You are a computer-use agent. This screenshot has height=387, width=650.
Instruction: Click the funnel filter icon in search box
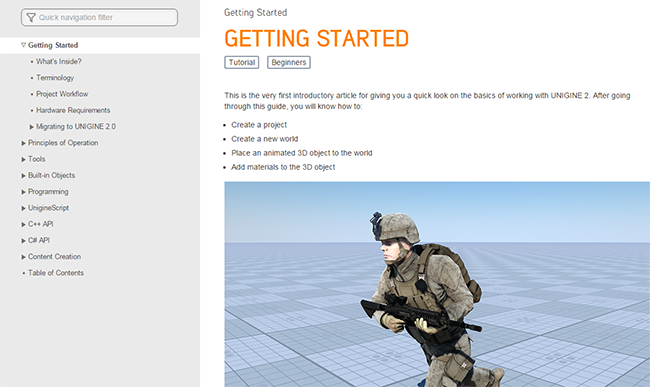coord(31,17)
